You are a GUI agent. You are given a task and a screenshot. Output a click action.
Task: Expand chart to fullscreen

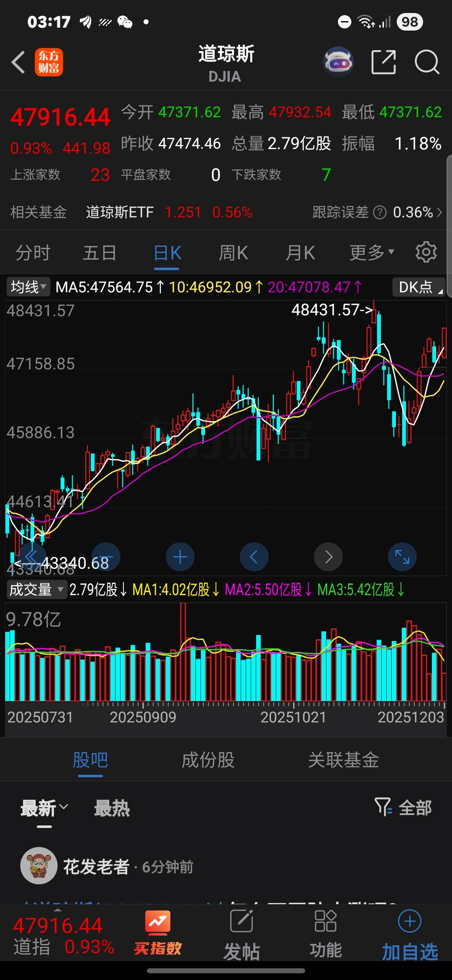click(x=402, y=557)
